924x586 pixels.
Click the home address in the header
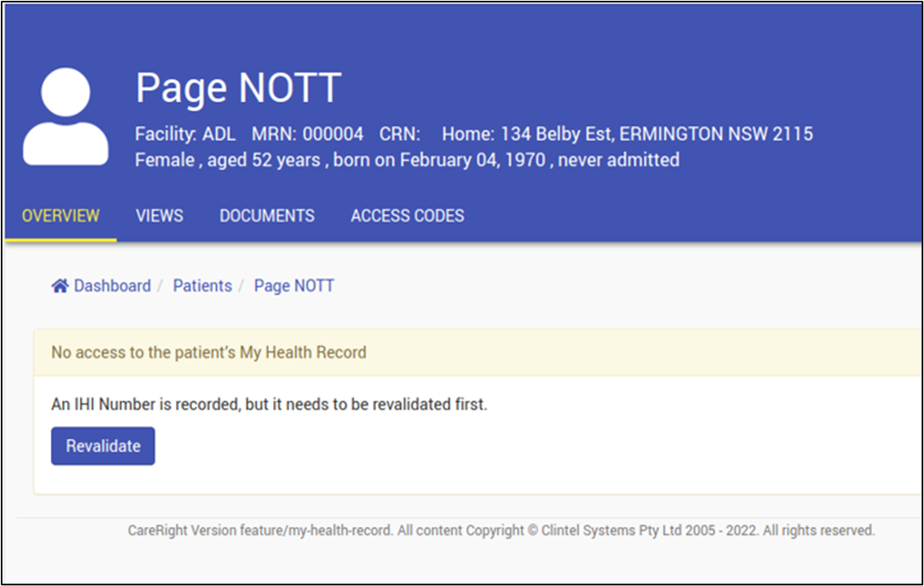[627, 134]
